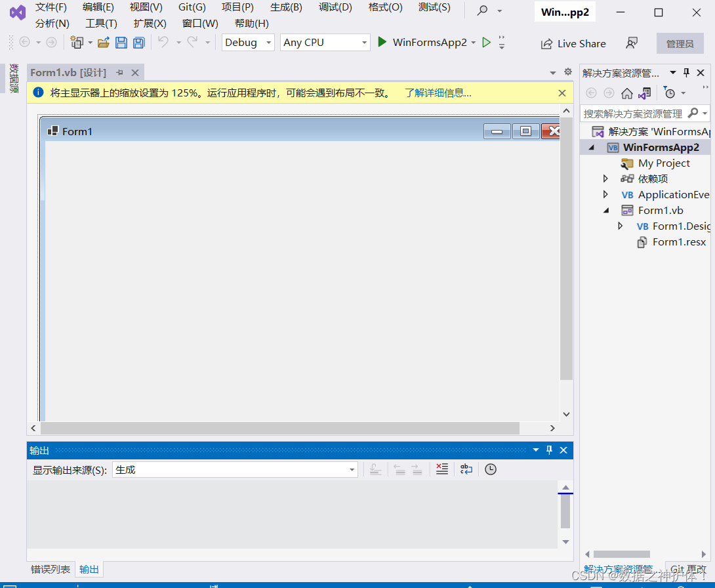This screenshot has width=715, height=588.
Task: Click the Open File folder icon
Action: tap(104, 43)
